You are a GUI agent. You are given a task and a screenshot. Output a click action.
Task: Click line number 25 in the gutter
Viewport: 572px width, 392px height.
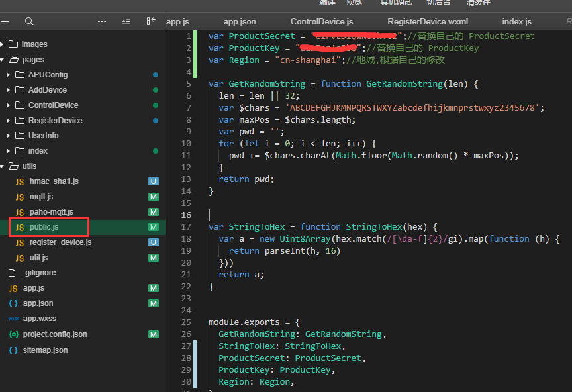(186, 322)
